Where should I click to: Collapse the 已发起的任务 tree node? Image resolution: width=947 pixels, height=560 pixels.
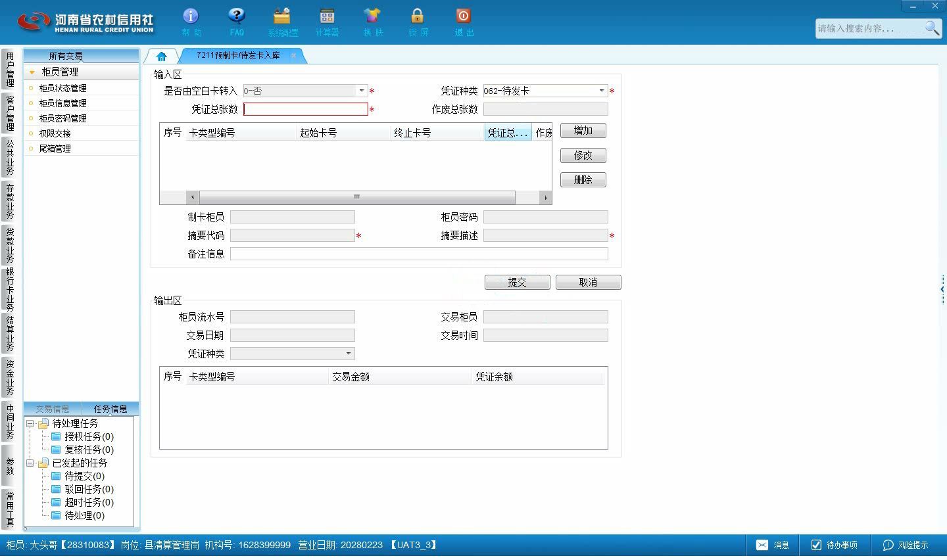tap(30, 463)
